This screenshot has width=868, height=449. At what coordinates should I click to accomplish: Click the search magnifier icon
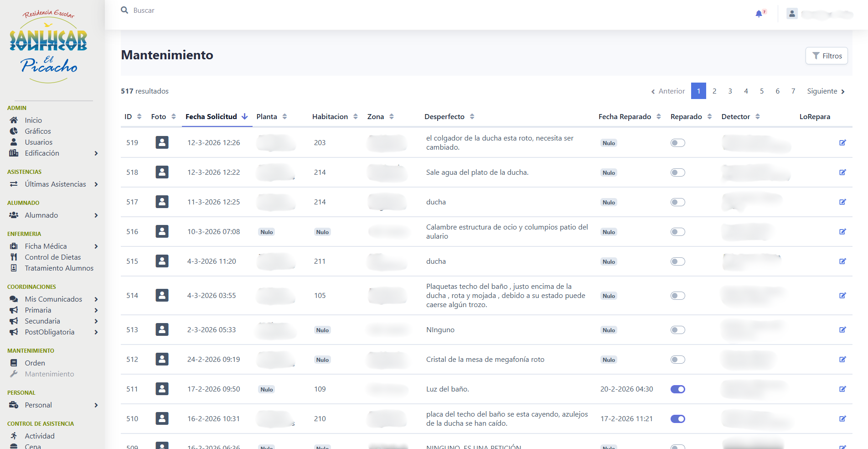pyautogui.click(x=124, y=10)
